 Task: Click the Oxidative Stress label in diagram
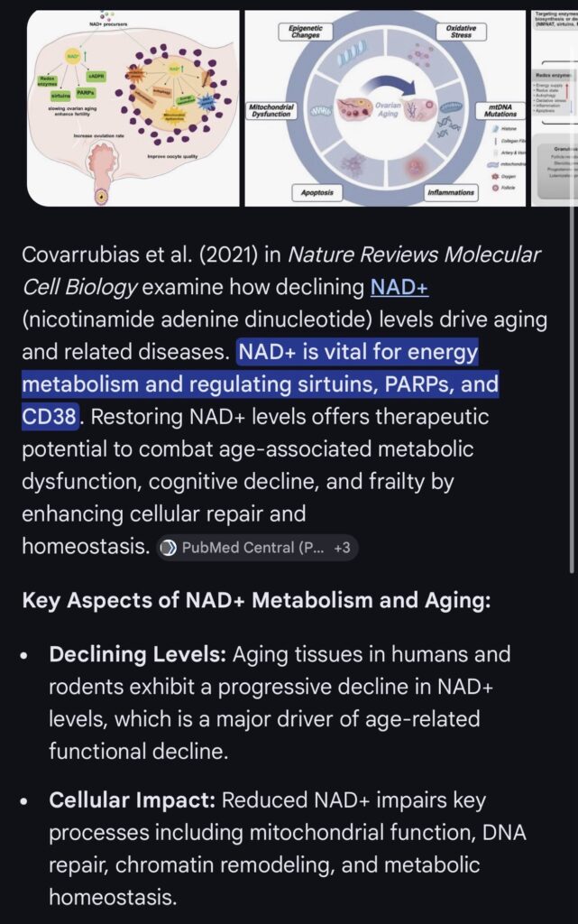point(461,32)
